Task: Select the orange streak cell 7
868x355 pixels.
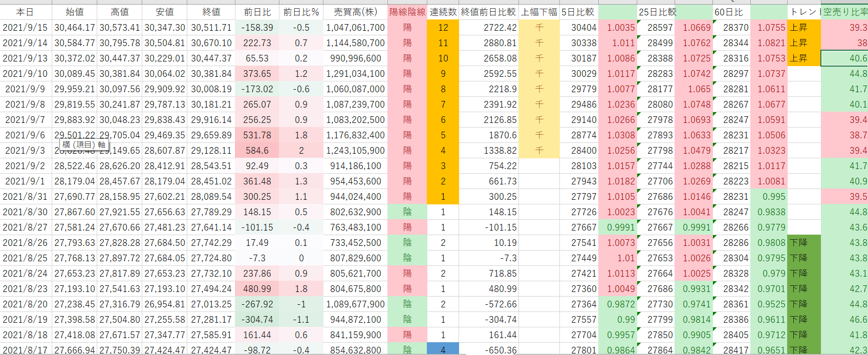Action: pyautogui.click(x=443, y=104)
